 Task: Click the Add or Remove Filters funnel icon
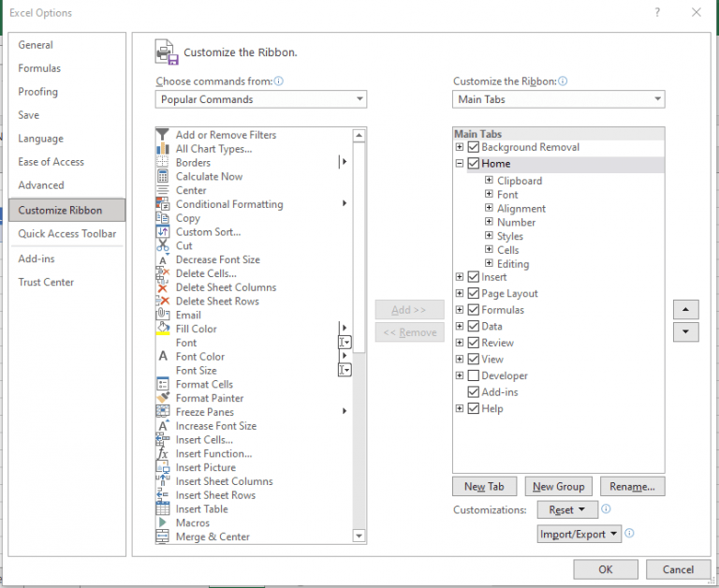162,135
